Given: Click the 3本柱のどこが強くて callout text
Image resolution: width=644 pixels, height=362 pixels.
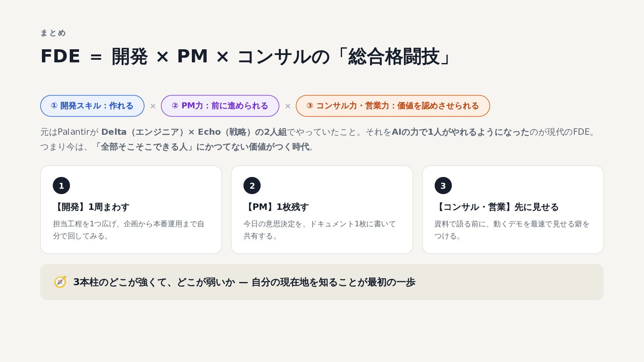Looking at the screenshot, I should click(x=244, y=282).
